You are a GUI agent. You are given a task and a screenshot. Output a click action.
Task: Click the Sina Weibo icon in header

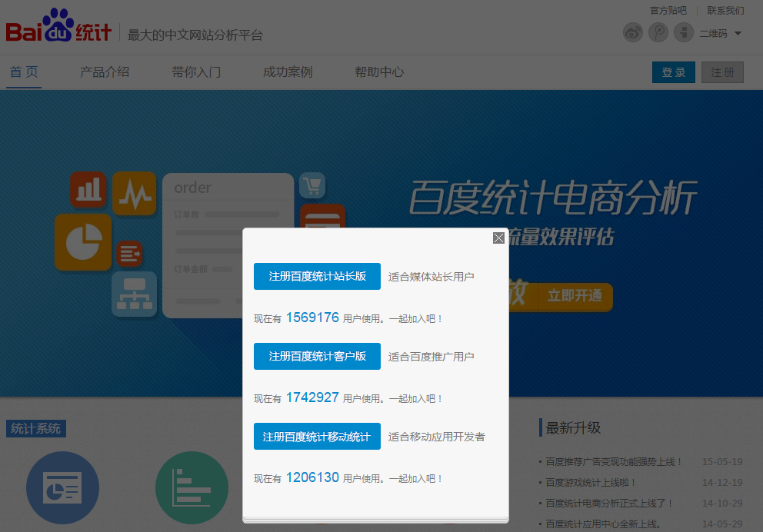click(632, 33)
